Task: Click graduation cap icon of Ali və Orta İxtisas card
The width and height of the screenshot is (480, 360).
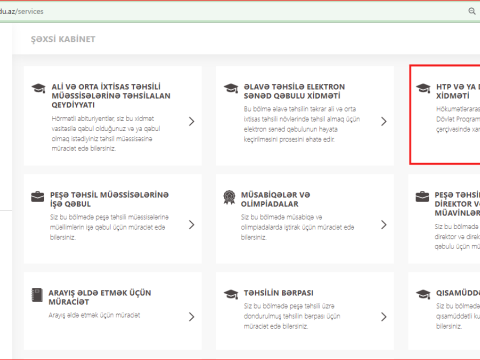Action: tap(38, 88)
